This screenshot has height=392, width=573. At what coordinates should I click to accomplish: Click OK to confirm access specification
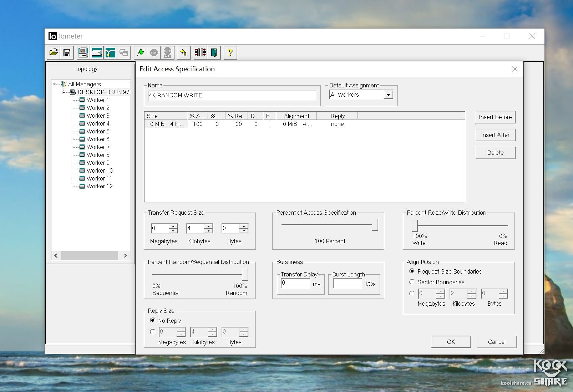pos(451,342)
